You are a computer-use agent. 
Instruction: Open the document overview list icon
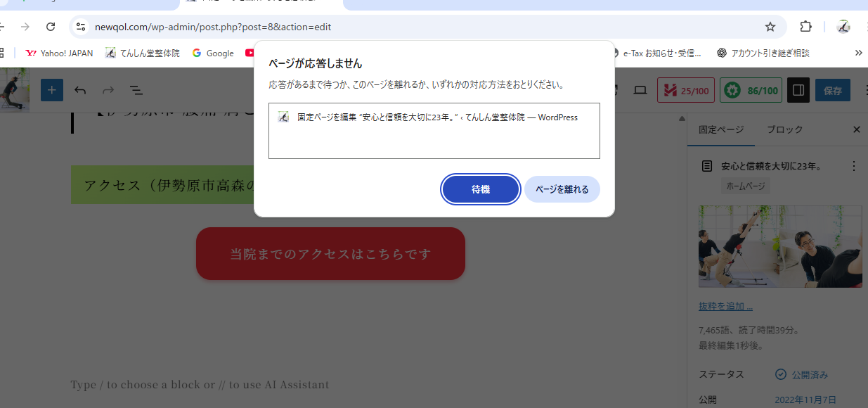(x=136, y=91)
